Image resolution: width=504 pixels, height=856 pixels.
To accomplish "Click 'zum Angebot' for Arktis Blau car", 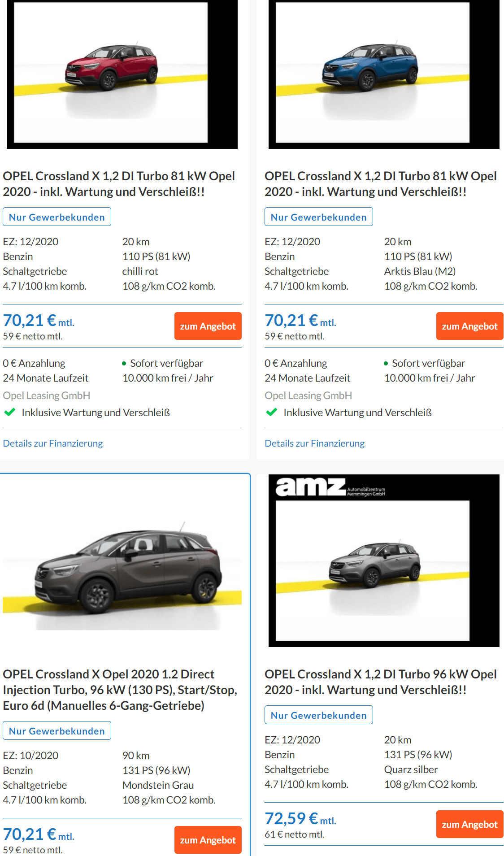I will (470, 326).
